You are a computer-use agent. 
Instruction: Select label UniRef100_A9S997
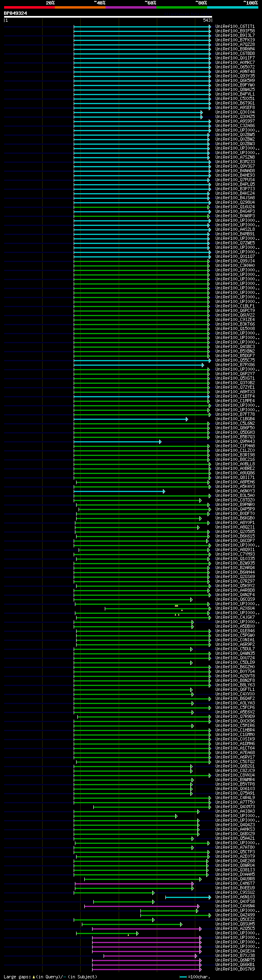(x=235, y=121)
